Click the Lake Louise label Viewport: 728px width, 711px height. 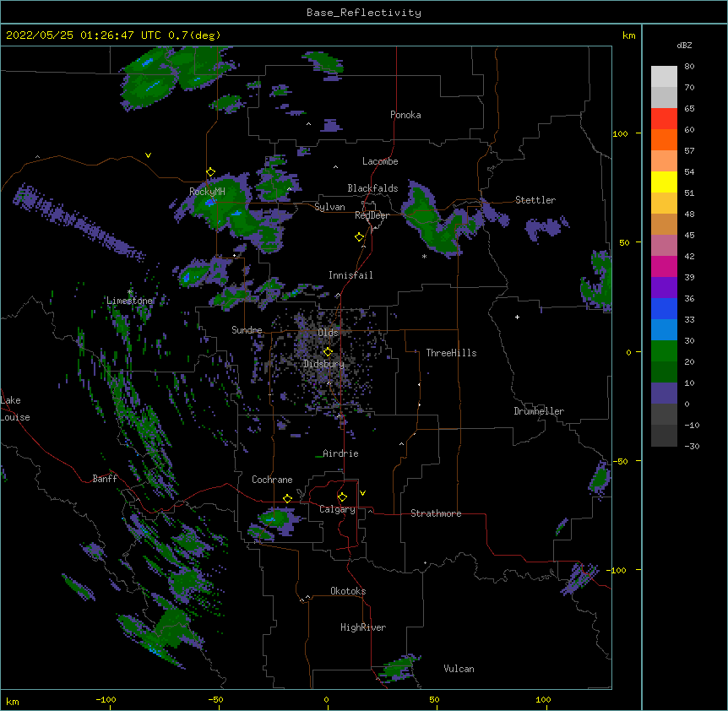click(15, 409)
